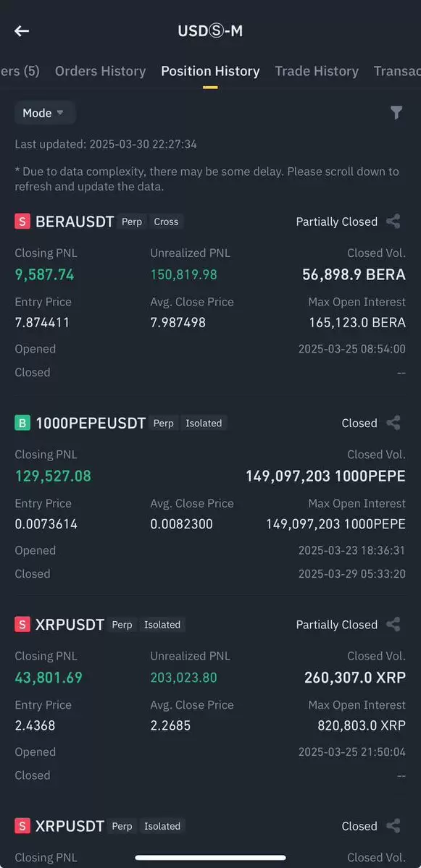Tap the Perp tag on first XRPUSDT

[x=122, y=625]
